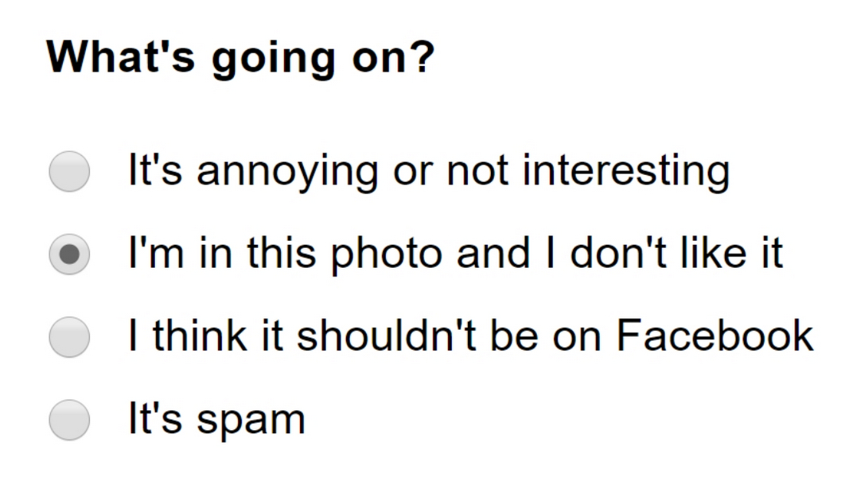Screen dimensions: 841x504
Task: Click the "It's annoying or not interesting" label text
Action: pyautogui.click(x=428, y=171)
